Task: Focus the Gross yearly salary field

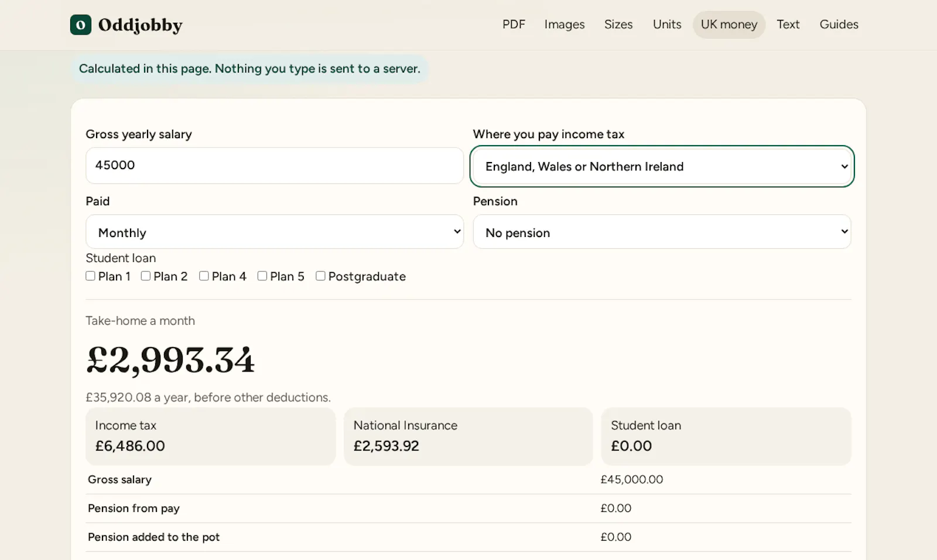Action: pos(275,166)
